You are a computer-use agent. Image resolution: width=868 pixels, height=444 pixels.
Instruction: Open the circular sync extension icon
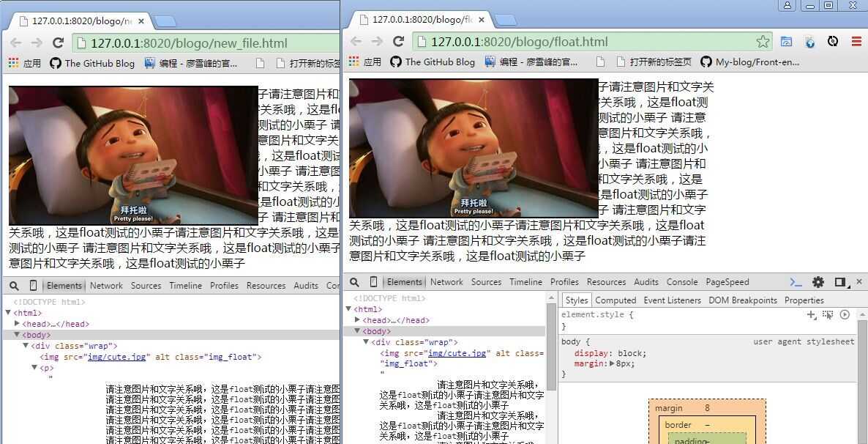pos(833,42)
